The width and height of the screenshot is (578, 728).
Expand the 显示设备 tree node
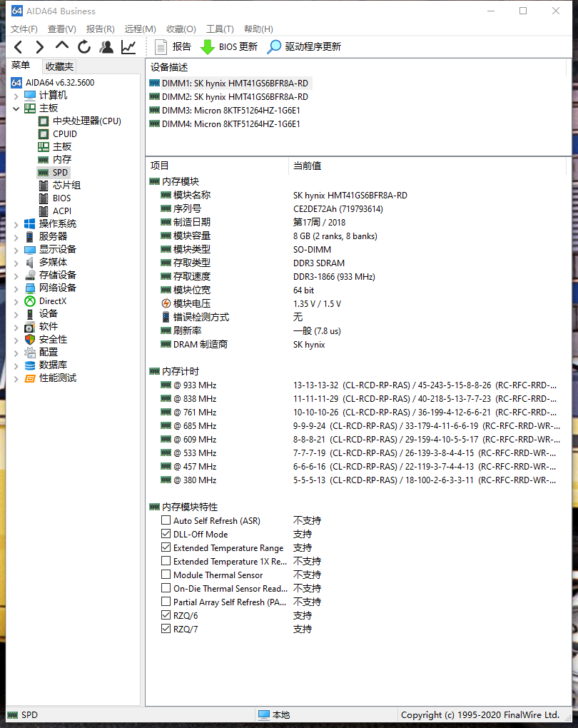[x=16, y=251]
